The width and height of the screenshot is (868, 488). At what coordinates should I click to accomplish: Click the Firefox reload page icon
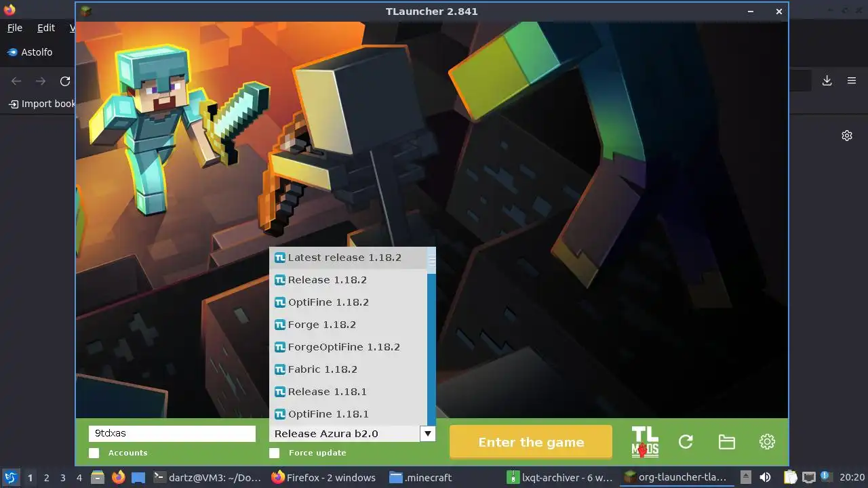coord(65,81)
